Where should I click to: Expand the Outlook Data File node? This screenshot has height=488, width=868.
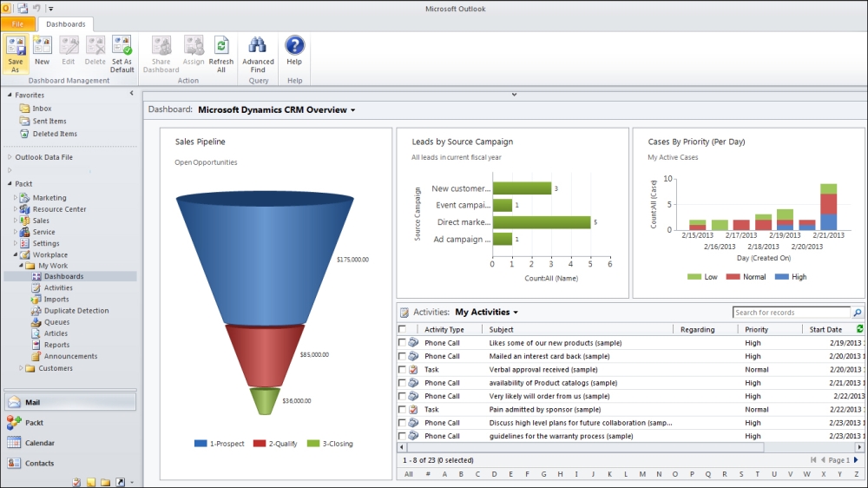click(10, 157)
